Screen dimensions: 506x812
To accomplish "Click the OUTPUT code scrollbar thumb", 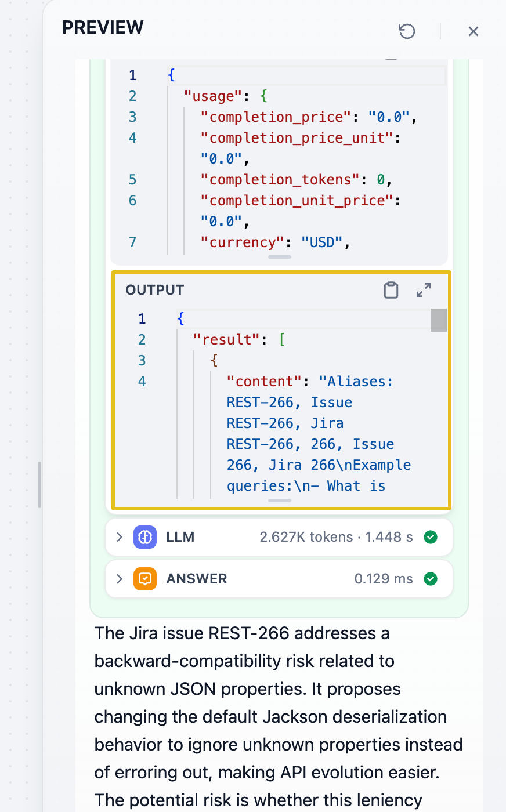I will pyautogui.click(x=439, y=320).
